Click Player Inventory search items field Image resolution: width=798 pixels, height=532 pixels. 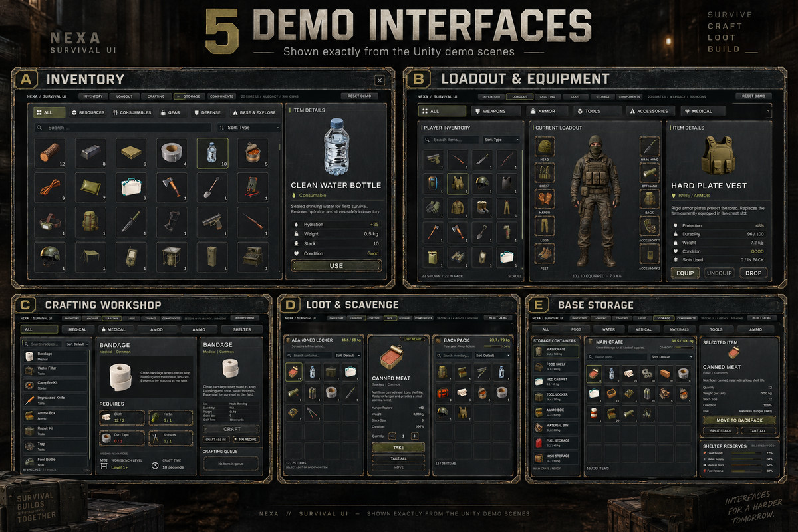(452, 140)
